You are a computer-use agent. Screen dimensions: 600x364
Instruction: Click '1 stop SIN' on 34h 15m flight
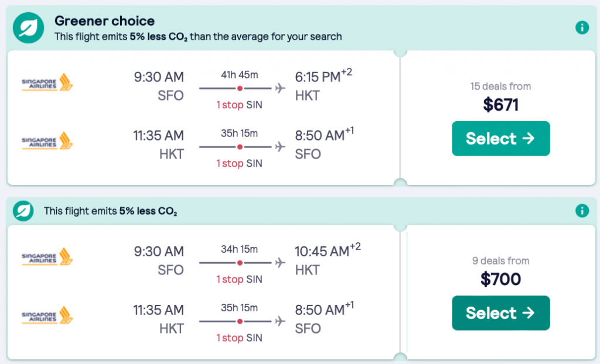point(239,280)
